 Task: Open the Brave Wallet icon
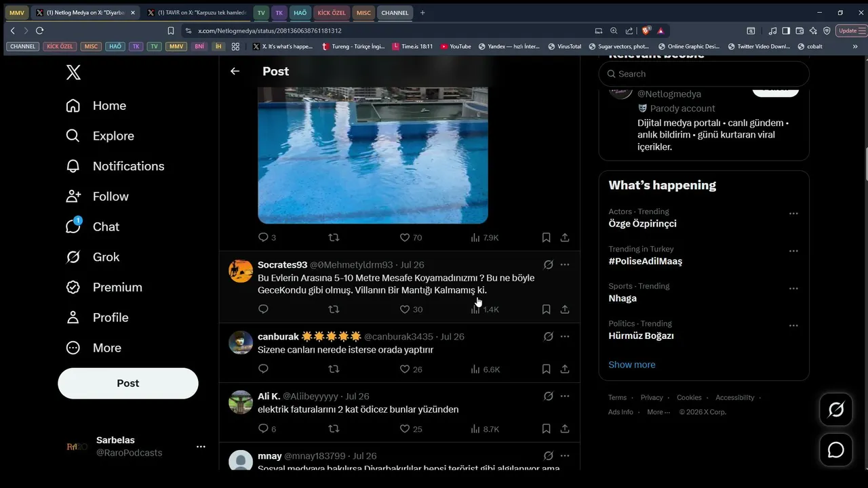(800, 30)
